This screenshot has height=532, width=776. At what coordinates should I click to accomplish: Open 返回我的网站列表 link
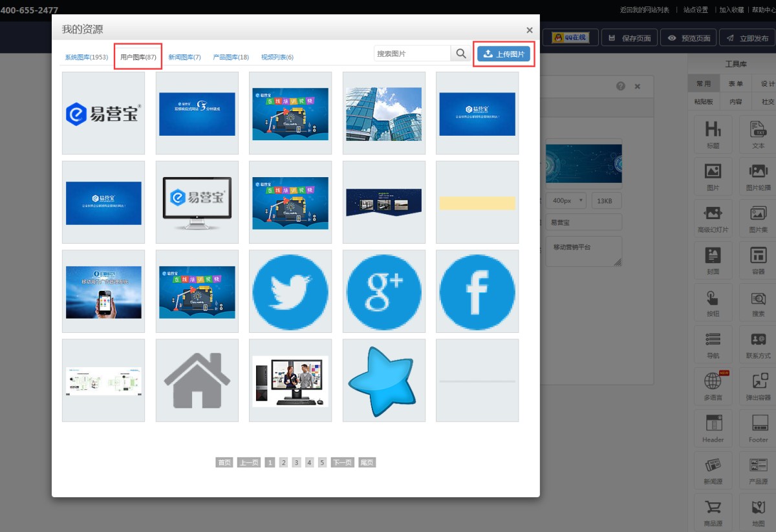tap(645, 10)
